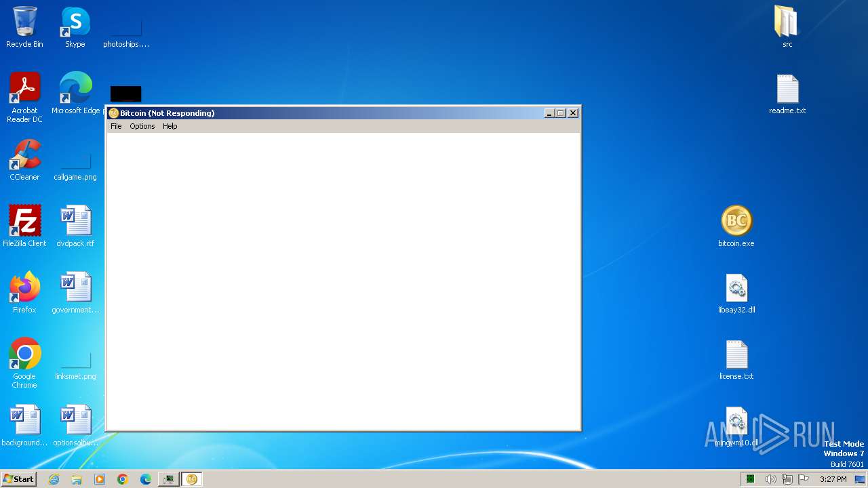
Task: Select the dvdpack.rtf document icon
Action: pos(75,226)
